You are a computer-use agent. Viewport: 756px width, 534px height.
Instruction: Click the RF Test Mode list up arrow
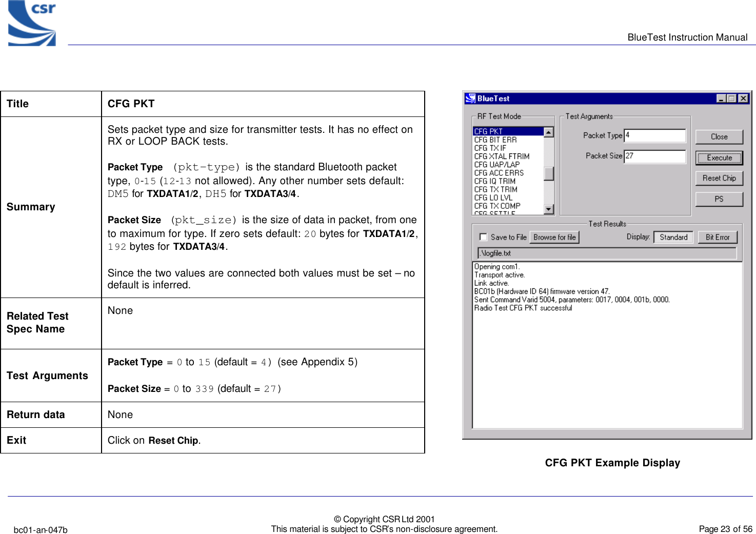coord(549,132)
